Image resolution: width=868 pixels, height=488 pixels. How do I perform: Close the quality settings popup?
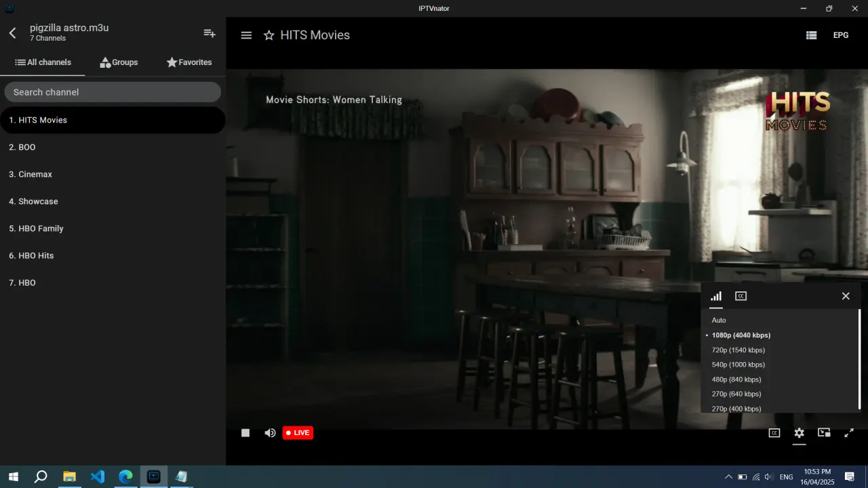click(846, 296)
